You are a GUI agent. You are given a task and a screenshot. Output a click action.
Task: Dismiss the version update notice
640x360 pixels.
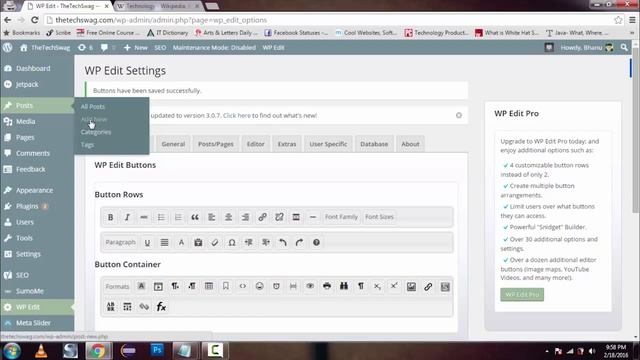[x=459, y=116]
